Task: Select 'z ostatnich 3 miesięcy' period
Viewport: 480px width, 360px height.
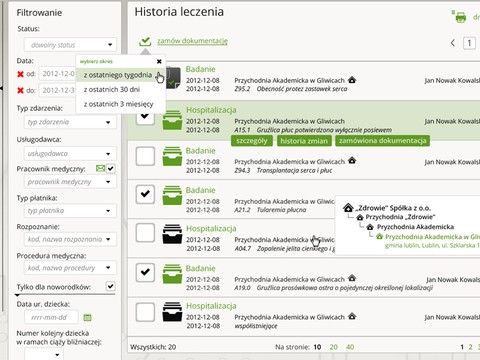Action: coord(118,104)
